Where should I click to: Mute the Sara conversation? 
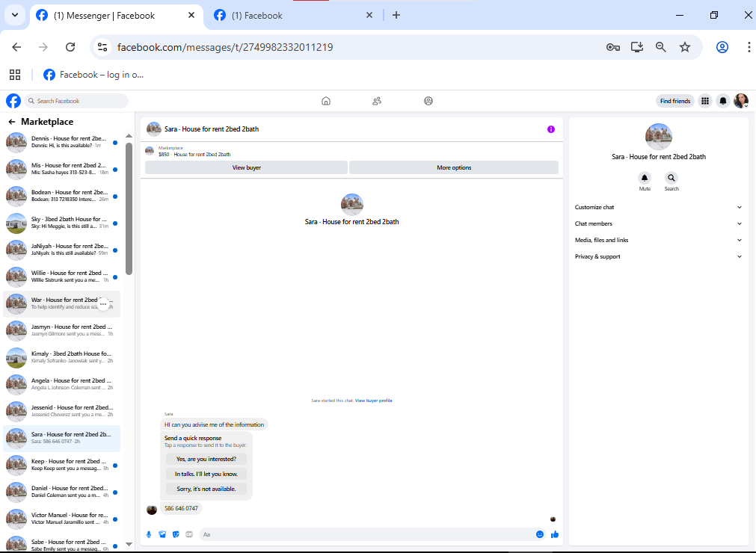click(x=645, y=178)
